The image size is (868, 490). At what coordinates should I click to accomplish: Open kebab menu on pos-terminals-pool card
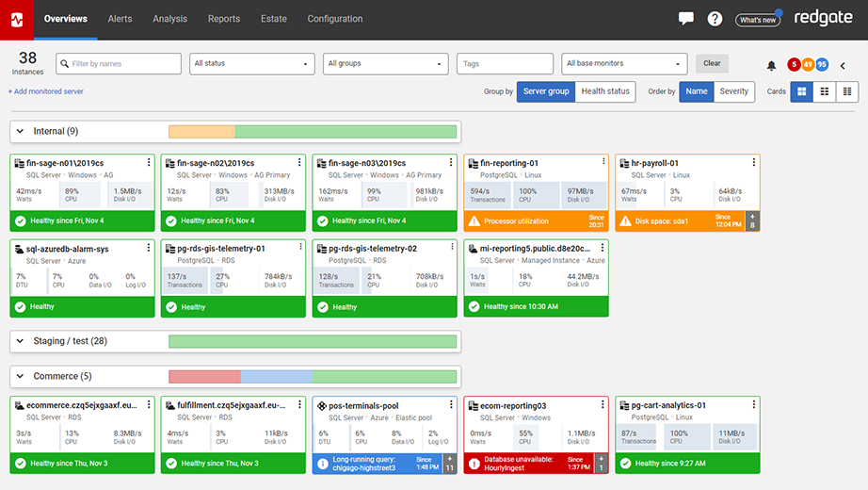(451, 404)
